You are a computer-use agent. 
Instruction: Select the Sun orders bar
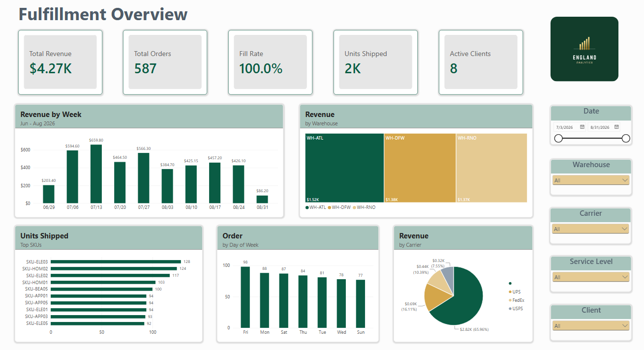click(x=361, y=304)
